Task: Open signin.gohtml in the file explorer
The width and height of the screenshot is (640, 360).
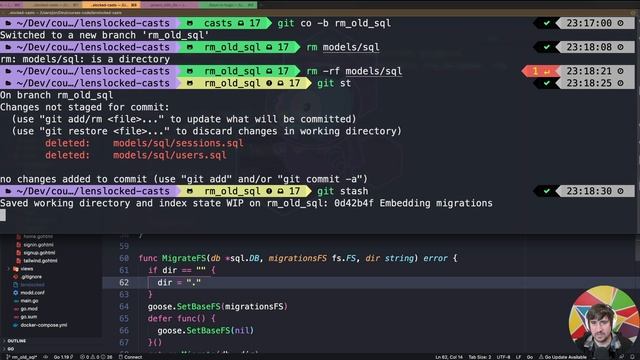Action: pos(38,245)
